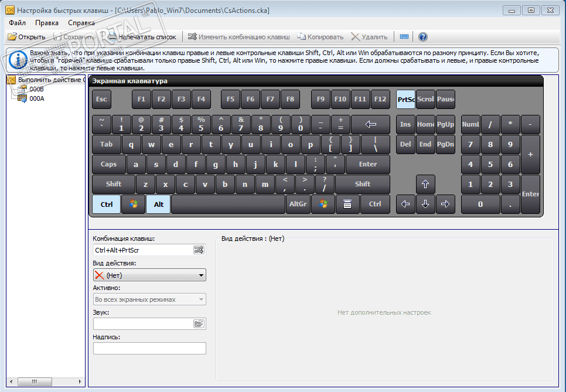The image size is (566, 392).
Task: Open the Активно screen mode dropdown
Action: (150, 299)
